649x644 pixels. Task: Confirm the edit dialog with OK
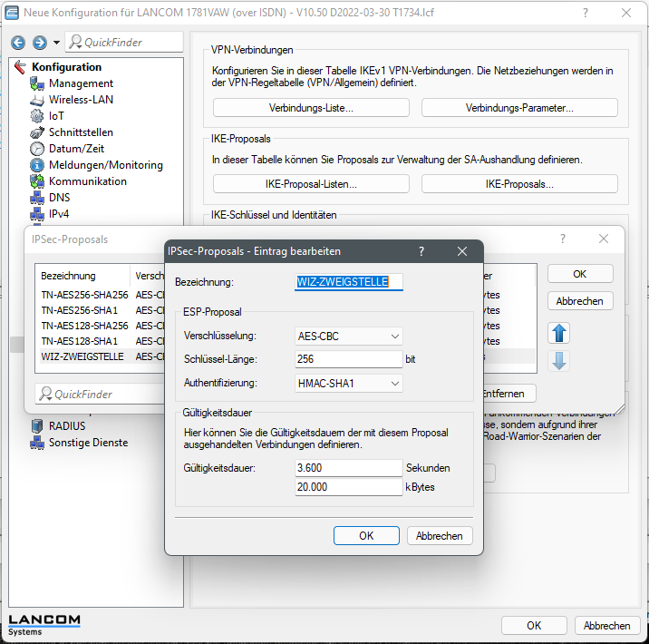click(x=366, y=536)
